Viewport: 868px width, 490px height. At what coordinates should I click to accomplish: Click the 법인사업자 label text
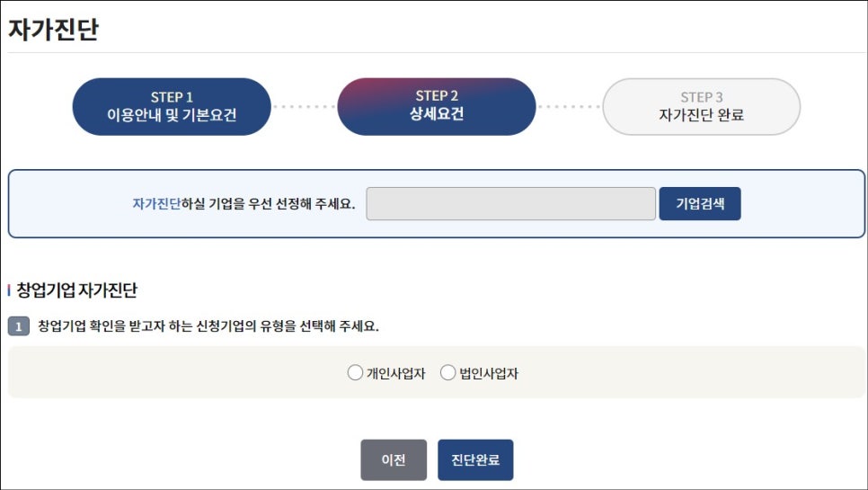point(489,374)
